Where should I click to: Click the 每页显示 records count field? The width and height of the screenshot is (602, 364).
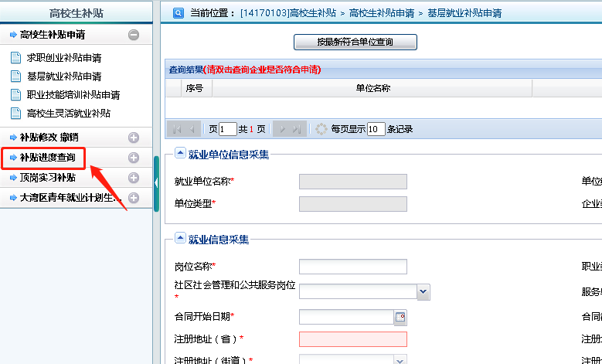[376, 129]
